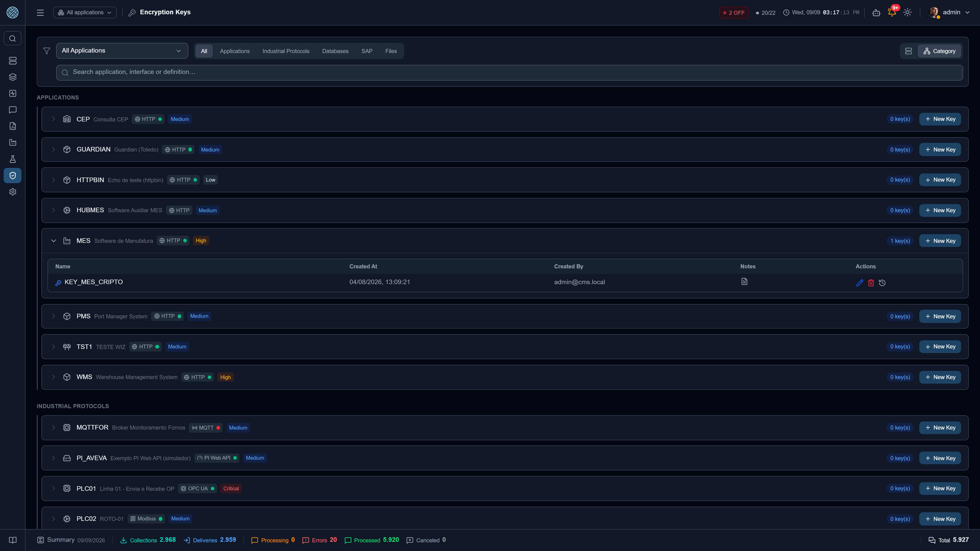Click the Errors 20 status entry
Screen dimensions: 980x551
[x=320, y=540]
